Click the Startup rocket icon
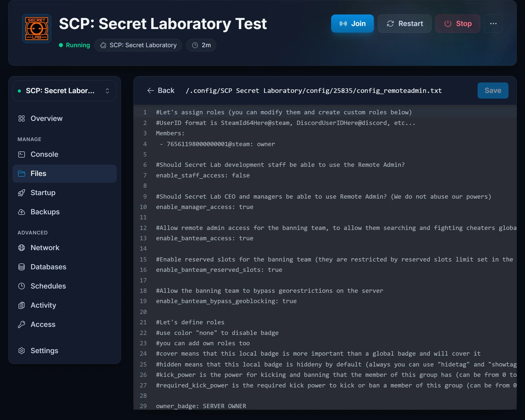Image resolution: width=525 pixels, height=420 pixels. tap(22, 193)
